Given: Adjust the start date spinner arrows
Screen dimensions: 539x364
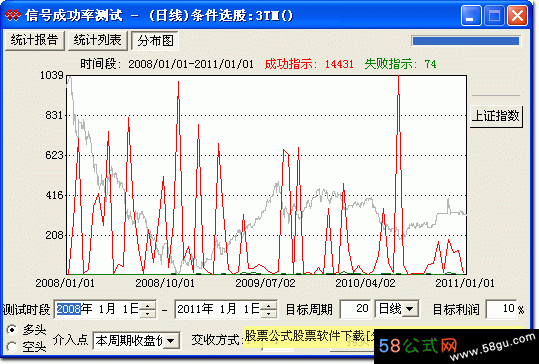Looking at the screenshot, I should pyautogui.click(x=148, y=309).
